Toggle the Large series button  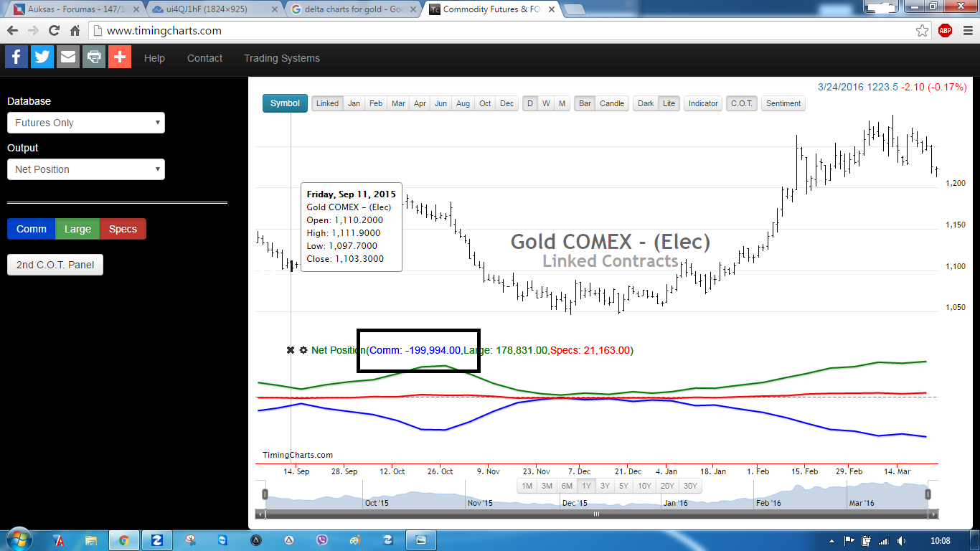click(x=77, y=229)
